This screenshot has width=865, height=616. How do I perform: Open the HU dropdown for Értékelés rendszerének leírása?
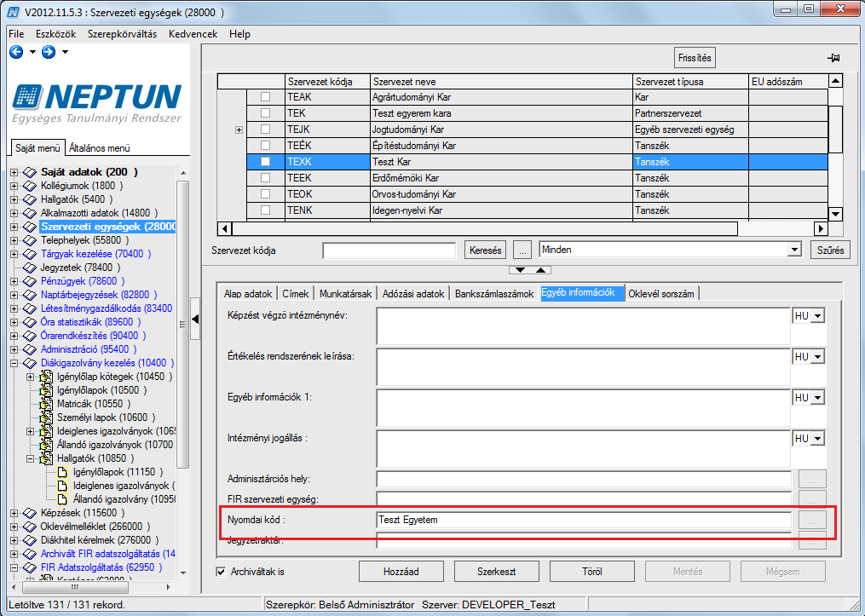click(x=817, y=357)
